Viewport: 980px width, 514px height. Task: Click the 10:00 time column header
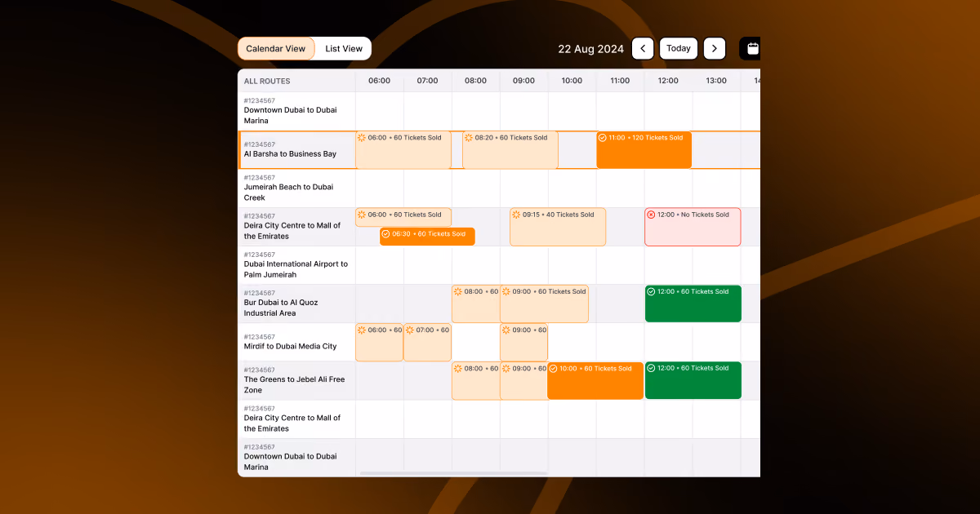(572, 81)
